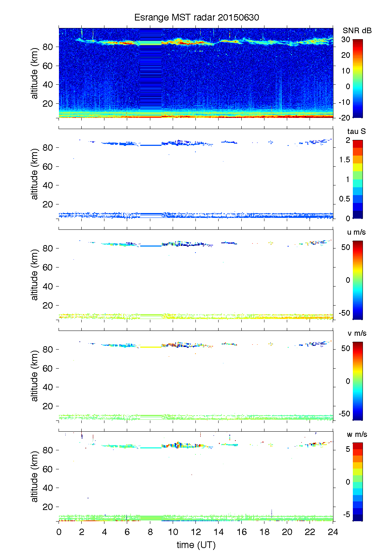Image resolution: width=392 pixels, height=560 pixels.
Task: Click the plot title Esrange MST radar 20150630
Action: click(196, 18)
